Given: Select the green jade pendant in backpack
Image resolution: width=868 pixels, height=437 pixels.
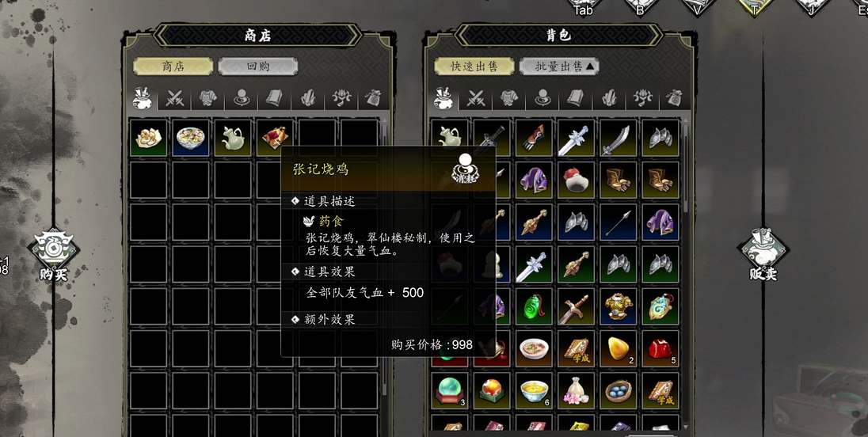Looking at the screenshot, I should point(534,306).
